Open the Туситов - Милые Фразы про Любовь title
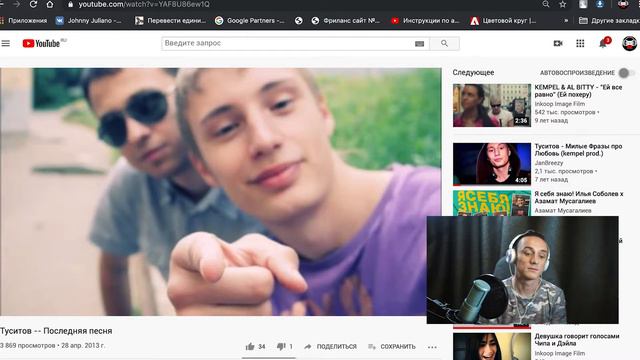The height and width of the screenshot is (360, 640). tap(578, 150)
